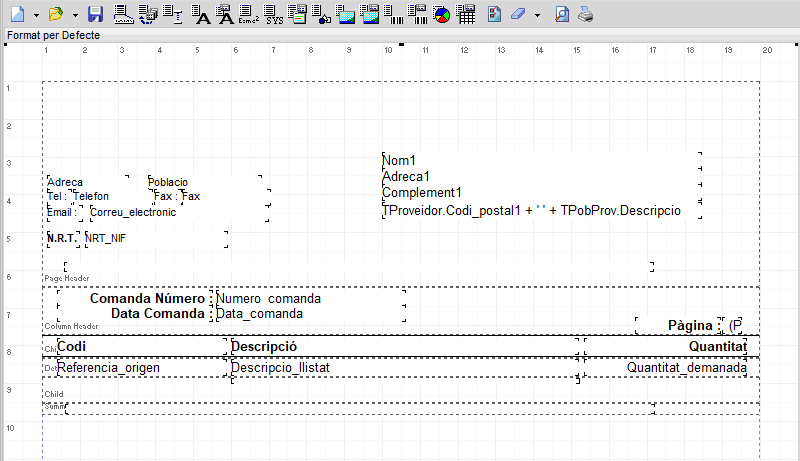Select the eraser delete tool
The image size is (800, 461).
518,14
